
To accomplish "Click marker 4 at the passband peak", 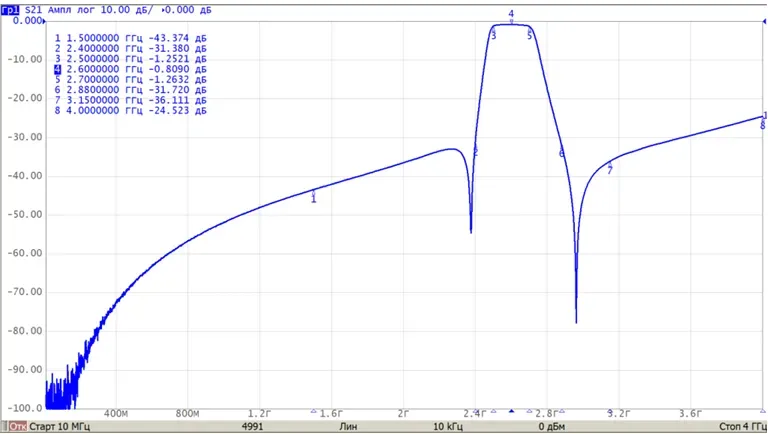I will [x=511, y=17].
